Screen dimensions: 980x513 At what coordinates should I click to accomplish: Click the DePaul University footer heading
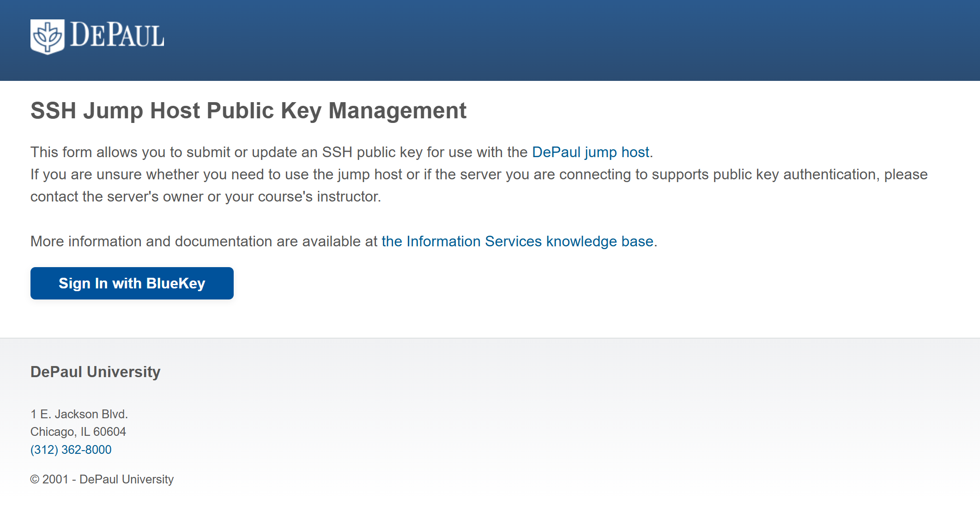pos(95,372)
